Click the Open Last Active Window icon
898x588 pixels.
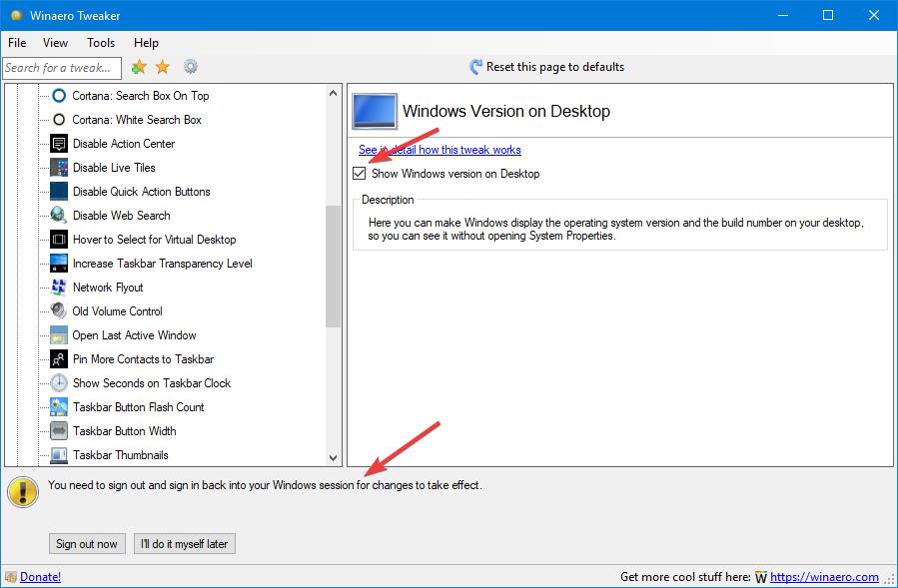point(59,335)
